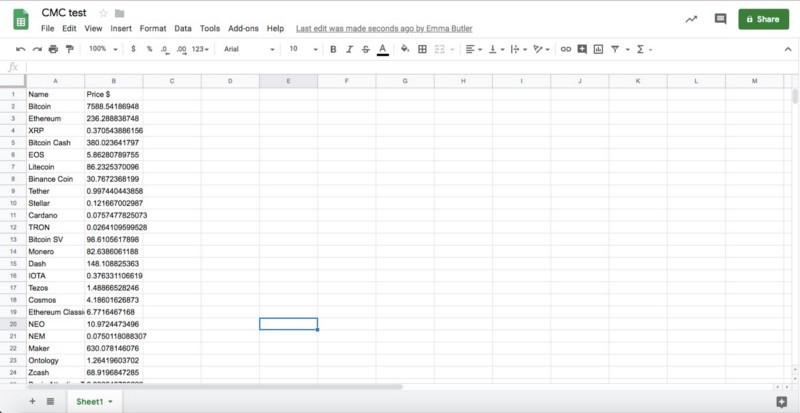The width and height of the screenshot is (800, 413).
Task: Open the all sheets list icon
Action: (x=50, y=401)
